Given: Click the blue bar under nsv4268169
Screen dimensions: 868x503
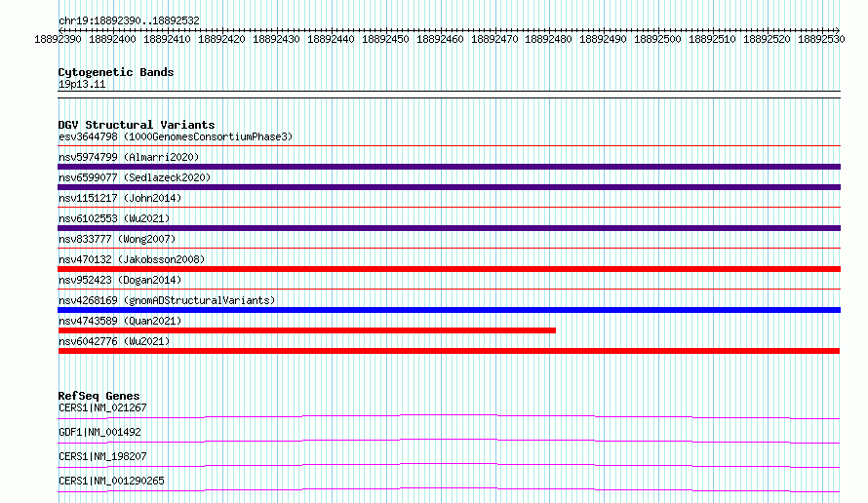Looking at the screenshot, I should coord(449,310).
